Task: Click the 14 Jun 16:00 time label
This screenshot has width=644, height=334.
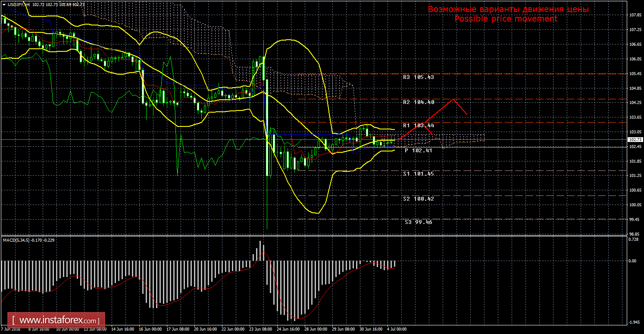Action: [x=122, y=329]
